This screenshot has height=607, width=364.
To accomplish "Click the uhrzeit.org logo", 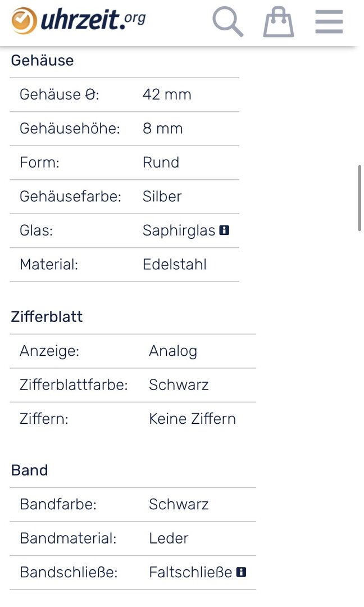I will tap(79, 20).
